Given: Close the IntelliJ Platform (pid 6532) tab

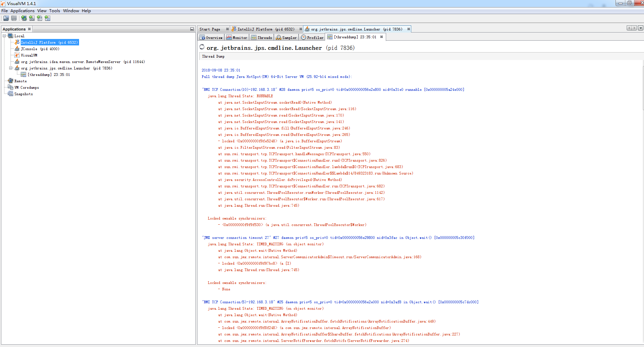Looking at the screenshot, I should coord(301,29).
